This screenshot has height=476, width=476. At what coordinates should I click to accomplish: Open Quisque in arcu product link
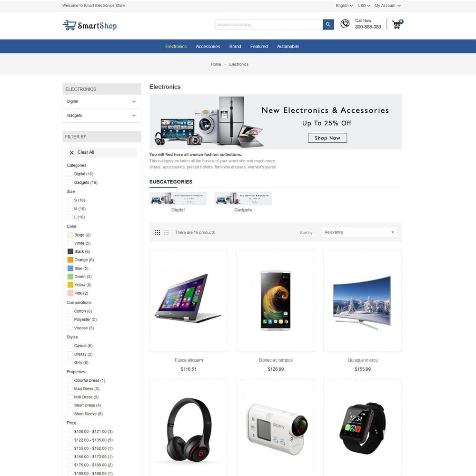[362, 360]
